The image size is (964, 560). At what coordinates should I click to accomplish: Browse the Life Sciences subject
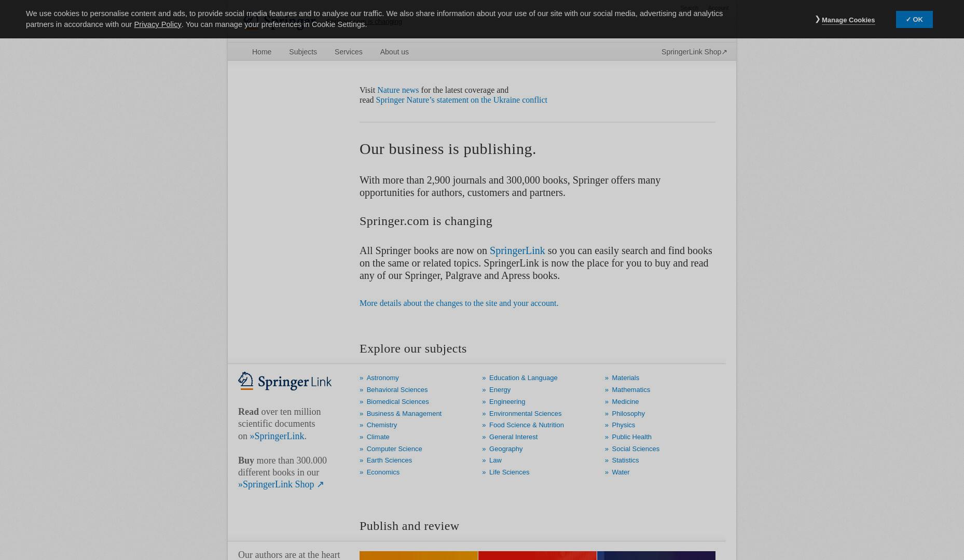[x=509, y=472]
